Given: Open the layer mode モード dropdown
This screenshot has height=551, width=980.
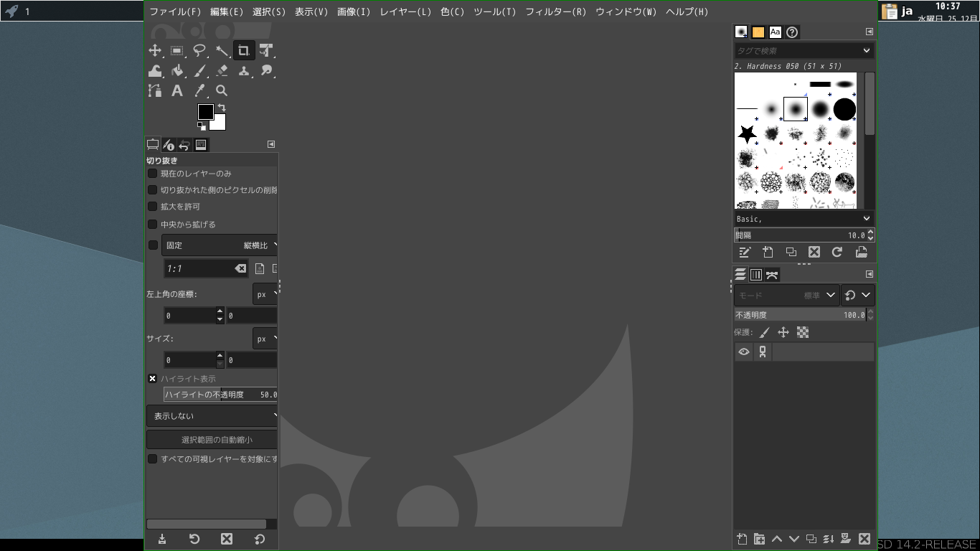Looking at the screenshot, I should click(786, 295).
